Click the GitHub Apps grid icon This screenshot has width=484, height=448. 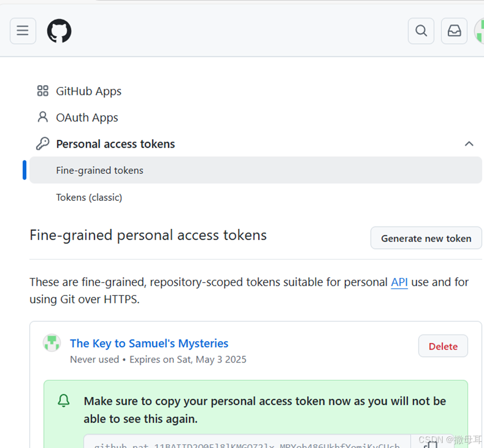43,91
